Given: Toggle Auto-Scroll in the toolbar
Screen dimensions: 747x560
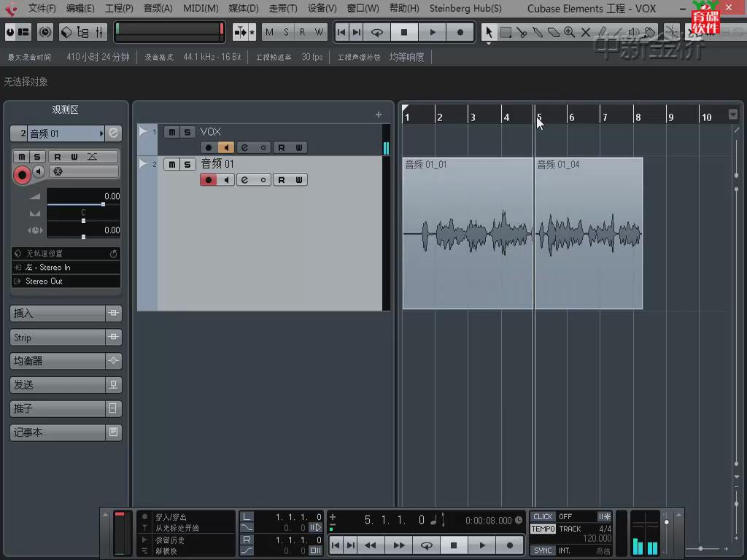Looking at the screenshot, I should [x=241, y=32].
